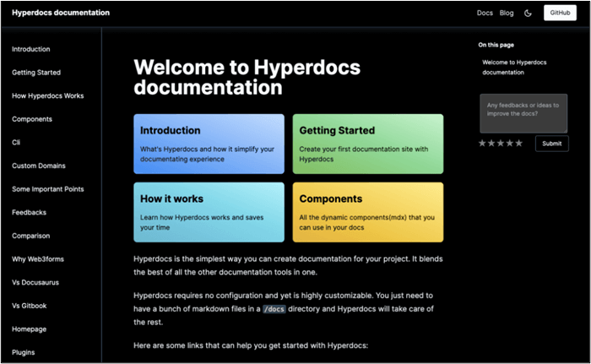Open the yellow Components card
This screenshot has width=591, height=364.
368,212
